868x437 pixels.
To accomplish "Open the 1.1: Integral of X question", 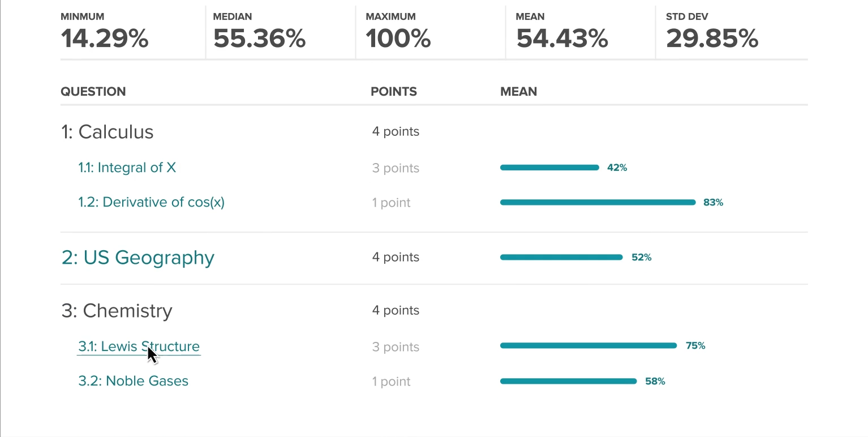I will pos(127,168).
